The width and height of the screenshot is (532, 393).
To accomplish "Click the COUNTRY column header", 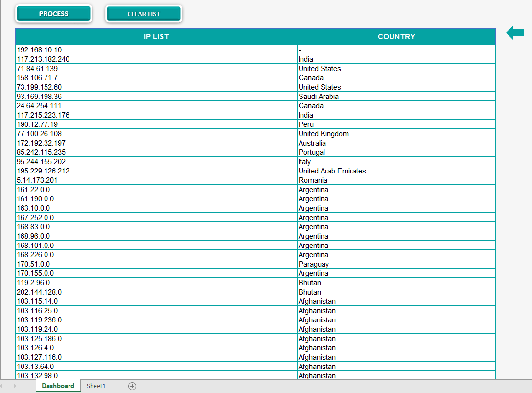I will click(x=396, y=37).
